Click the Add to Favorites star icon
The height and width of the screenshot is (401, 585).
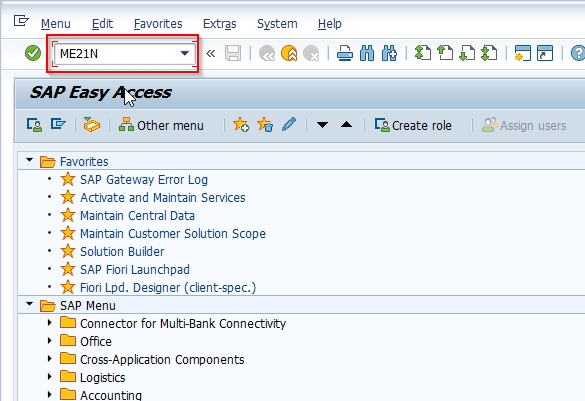pyautogui.click(x=241, y=125)
